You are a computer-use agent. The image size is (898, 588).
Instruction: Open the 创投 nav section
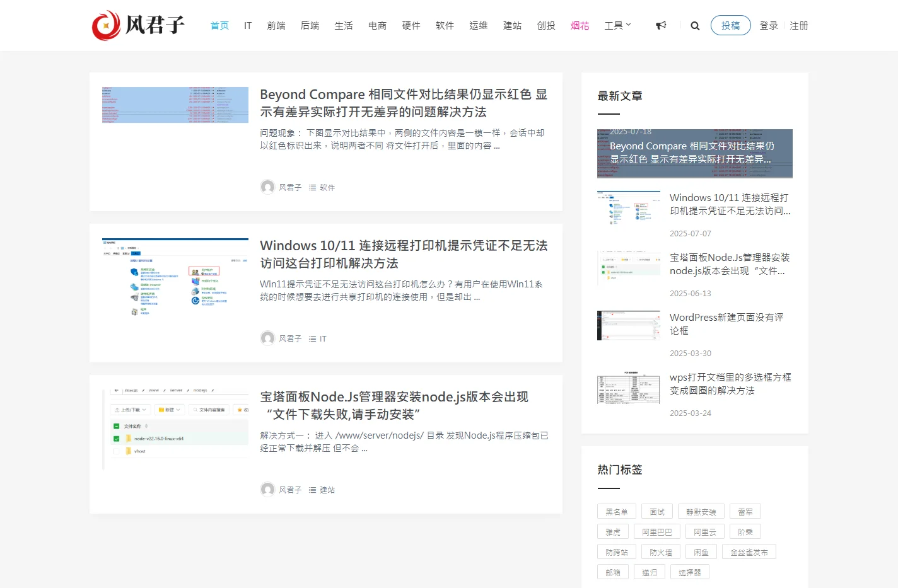(x=546, y=26)
